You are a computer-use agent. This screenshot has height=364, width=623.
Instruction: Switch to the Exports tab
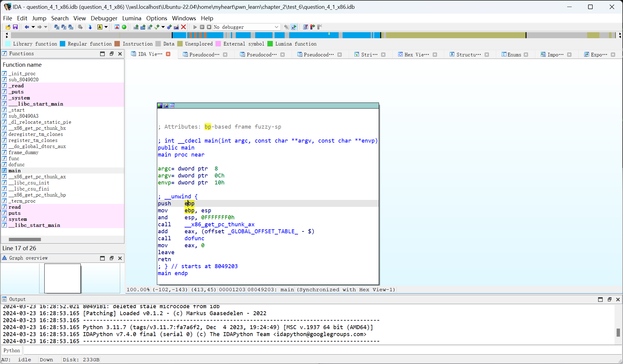[599, 54]
